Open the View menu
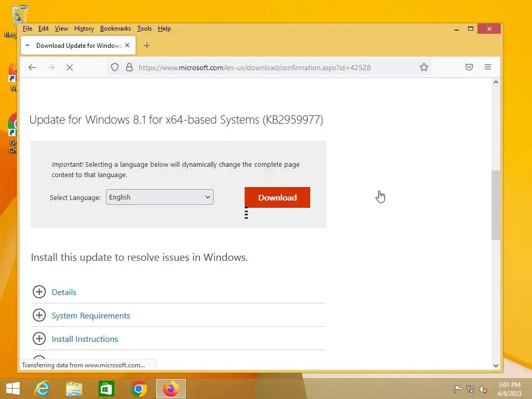 pyautogui.click(x=61, y=29)
